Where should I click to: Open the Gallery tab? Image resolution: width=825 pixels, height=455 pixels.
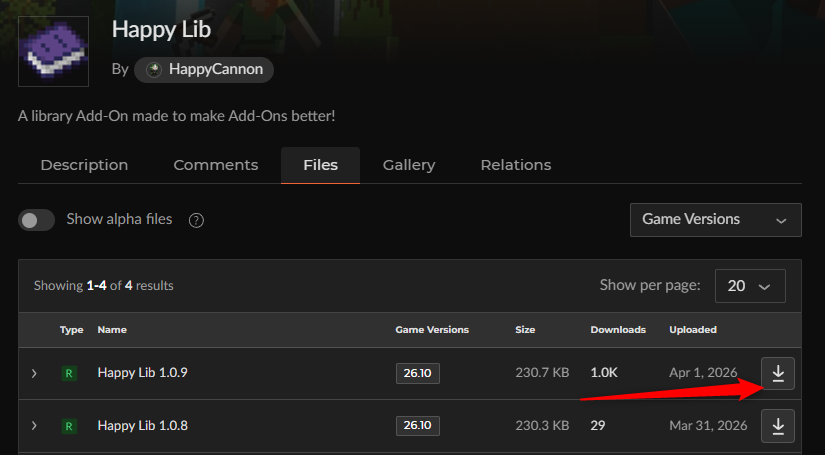[409, 165]
